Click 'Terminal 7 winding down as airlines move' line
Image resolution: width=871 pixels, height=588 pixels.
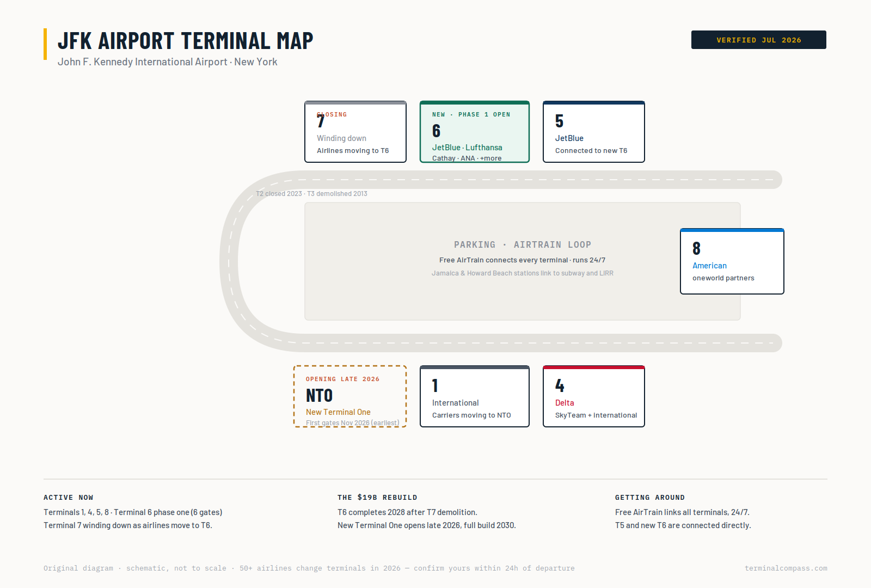pos(128,525)
